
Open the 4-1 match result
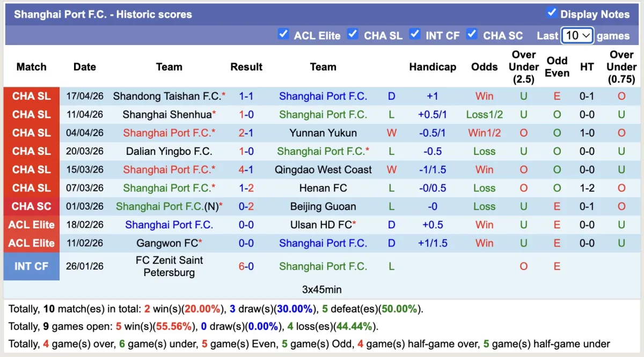pyautogui.click(x=246, y=169)
